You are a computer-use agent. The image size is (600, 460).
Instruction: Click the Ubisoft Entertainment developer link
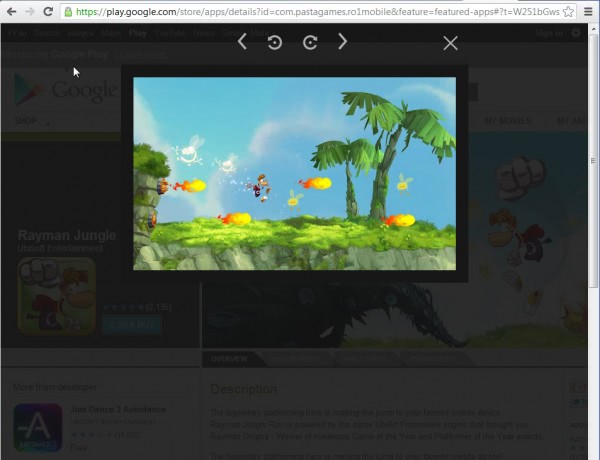point(60,248)
